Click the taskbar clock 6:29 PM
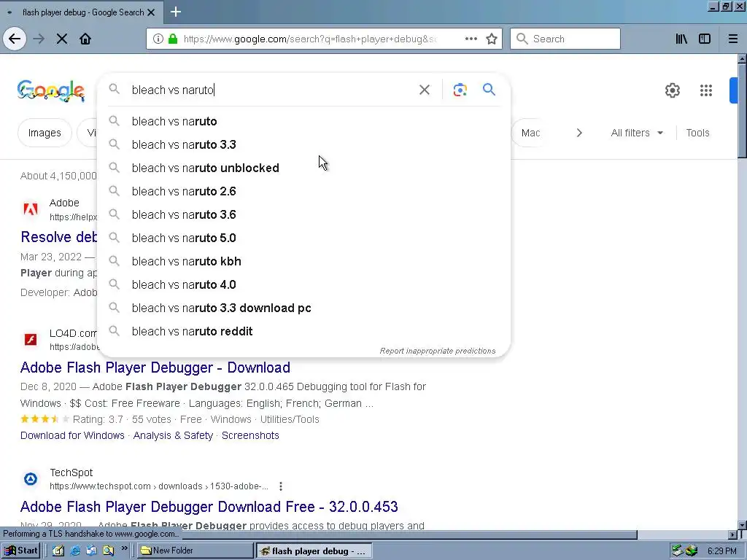 coord(721,551)
